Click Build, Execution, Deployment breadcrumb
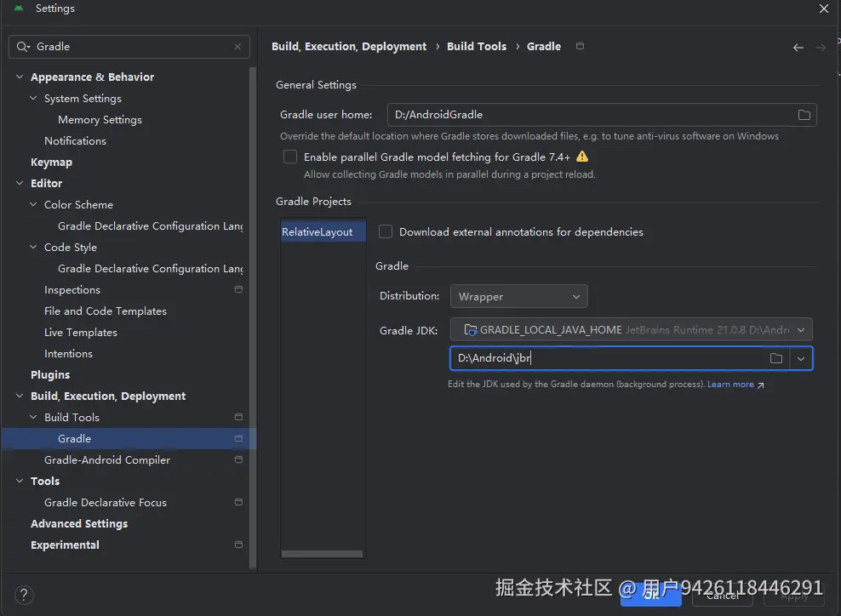 coord(349,47)
